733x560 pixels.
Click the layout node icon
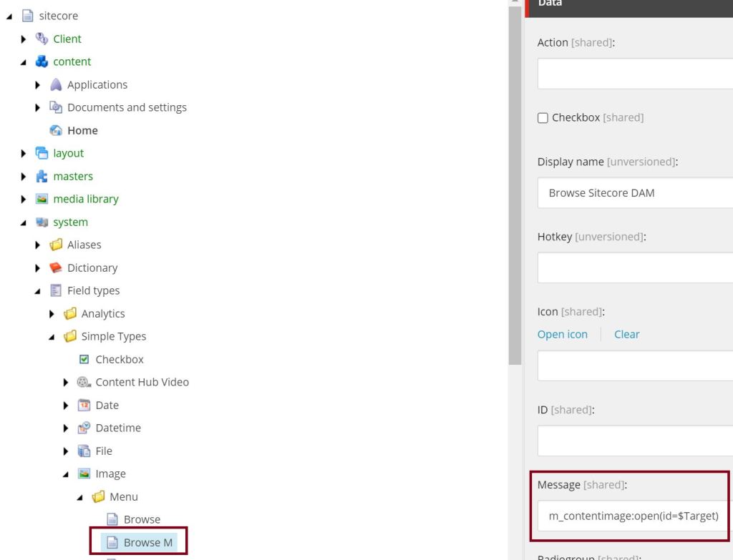click(x=44, y=153)
